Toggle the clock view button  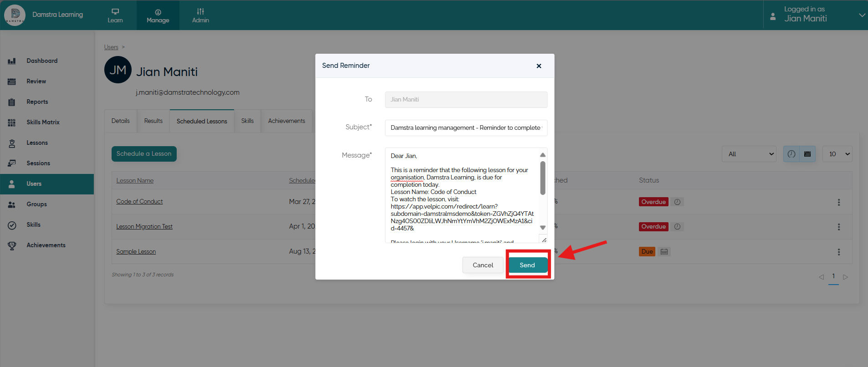pyautogui.click(x=791, y=154)
